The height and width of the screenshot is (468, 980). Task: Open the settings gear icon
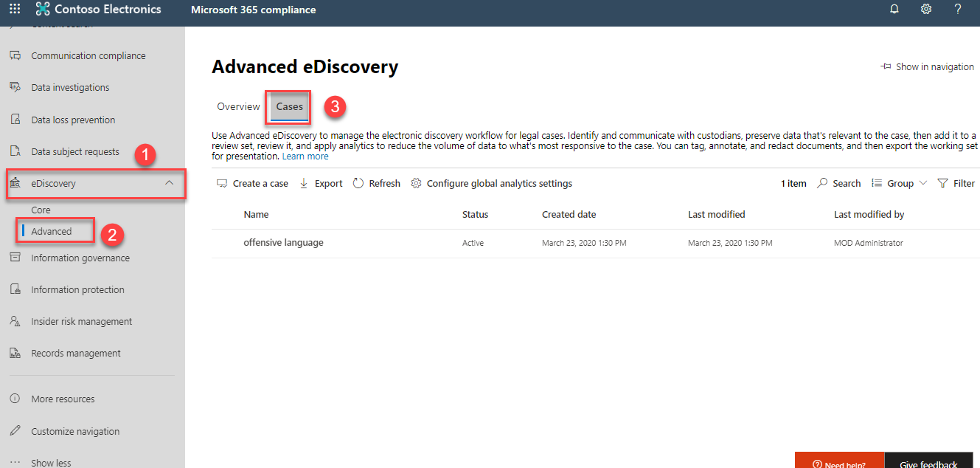(926, 10)
